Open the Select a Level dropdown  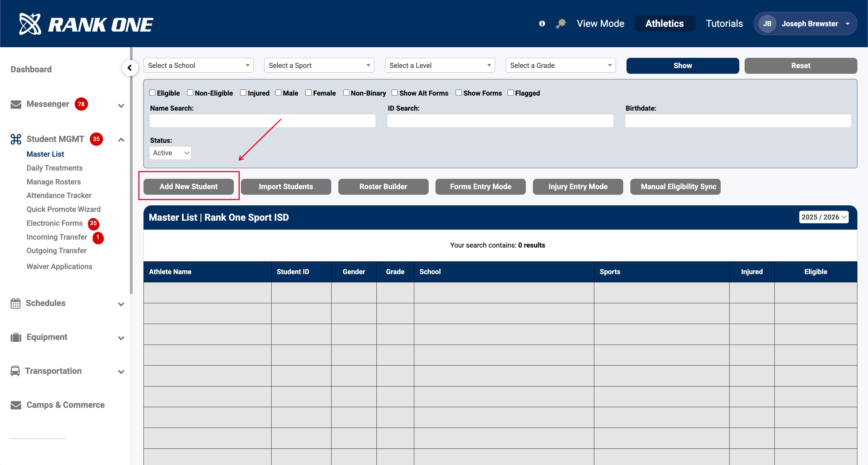coord(440,65)
